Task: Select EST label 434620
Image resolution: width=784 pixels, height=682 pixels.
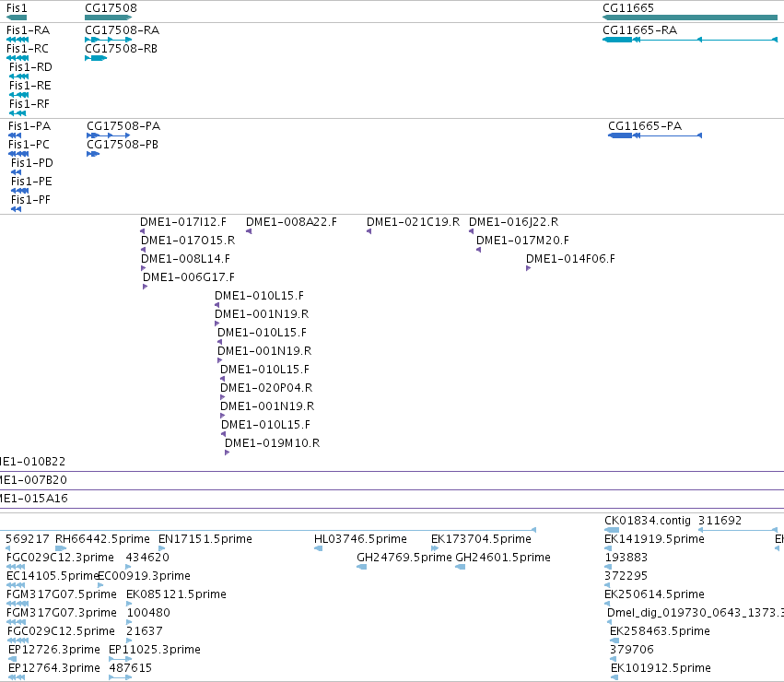Action: 147,558
